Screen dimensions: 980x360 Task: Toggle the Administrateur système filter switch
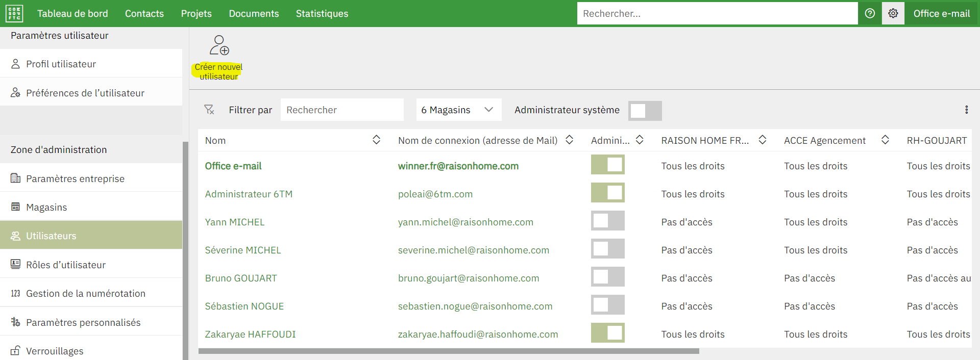coord(645,111)
